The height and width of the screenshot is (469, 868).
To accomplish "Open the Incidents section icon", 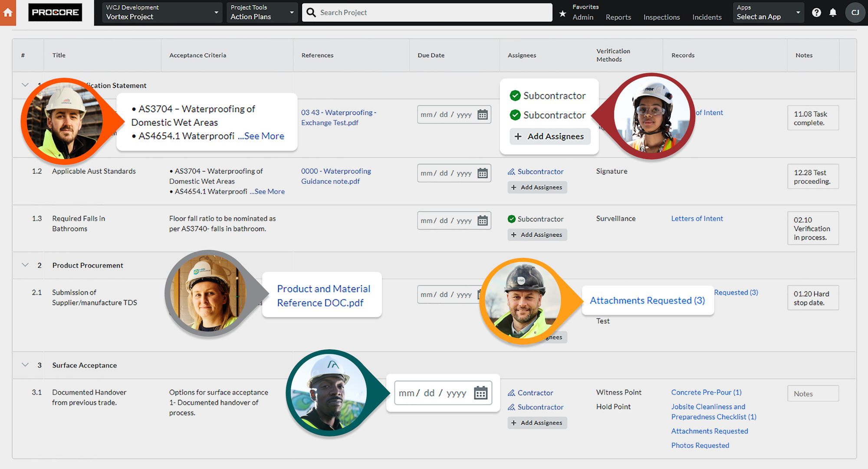I will [706, 16].
